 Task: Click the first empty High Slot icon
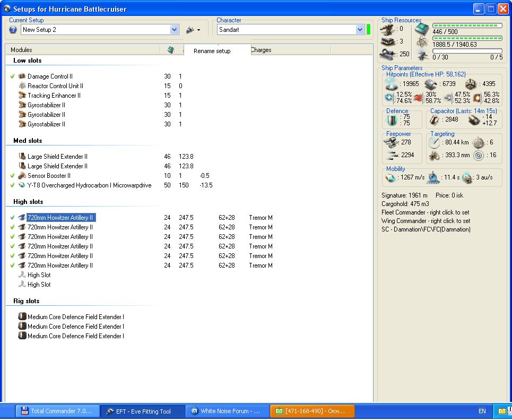(x=22, y=275)
